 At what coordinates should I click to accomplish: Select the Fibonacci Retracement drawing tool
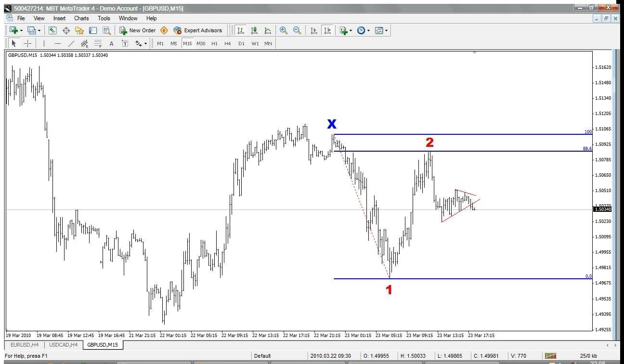pyautogui.click(x=98, y=43)
